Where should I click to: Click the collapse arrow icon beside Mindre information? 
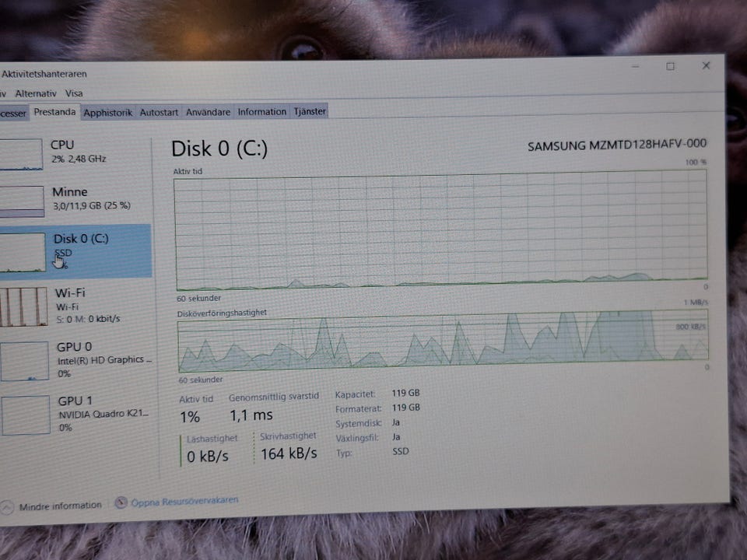pos(7,507)
